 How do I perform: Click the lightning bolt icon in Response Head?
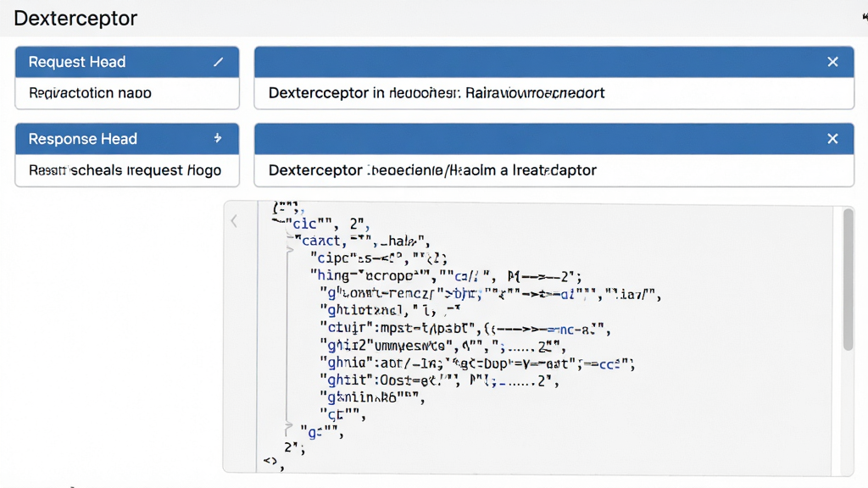(x=218, y=138)
